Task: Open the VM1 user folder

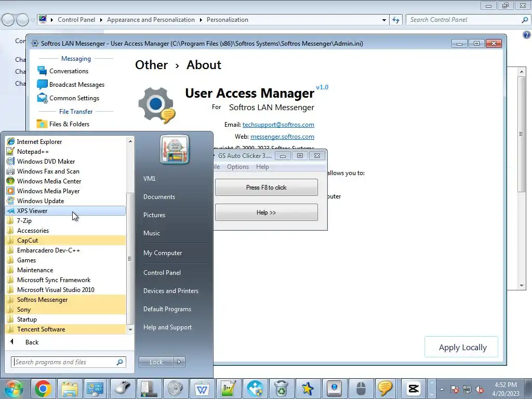Action: point(149,179)
